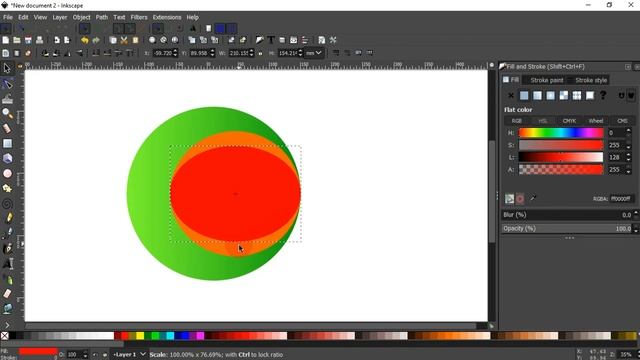Open the Text and Font dialog icon
The width and height of the screenshot is (640, 360).
pos(271,40)
